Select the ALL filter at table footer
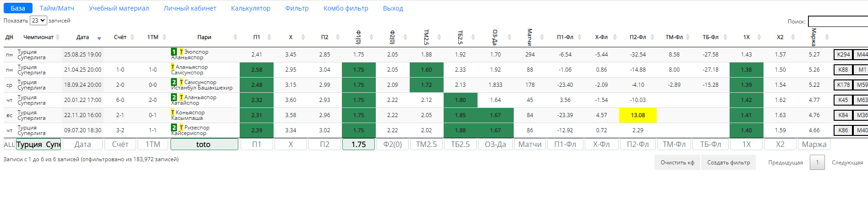Viewport: 868px width, 197px height. point(9,145)
